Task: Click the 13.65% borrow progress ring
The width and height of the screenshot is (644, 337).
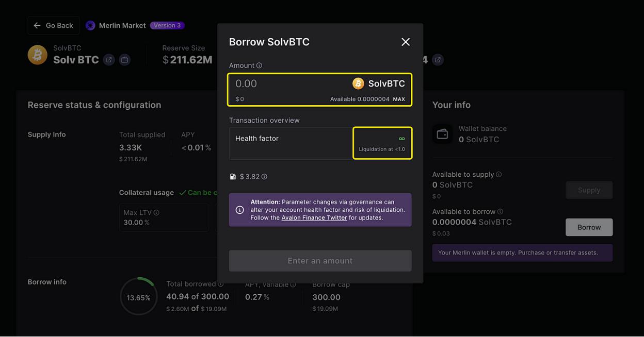Action: point(138,297)
